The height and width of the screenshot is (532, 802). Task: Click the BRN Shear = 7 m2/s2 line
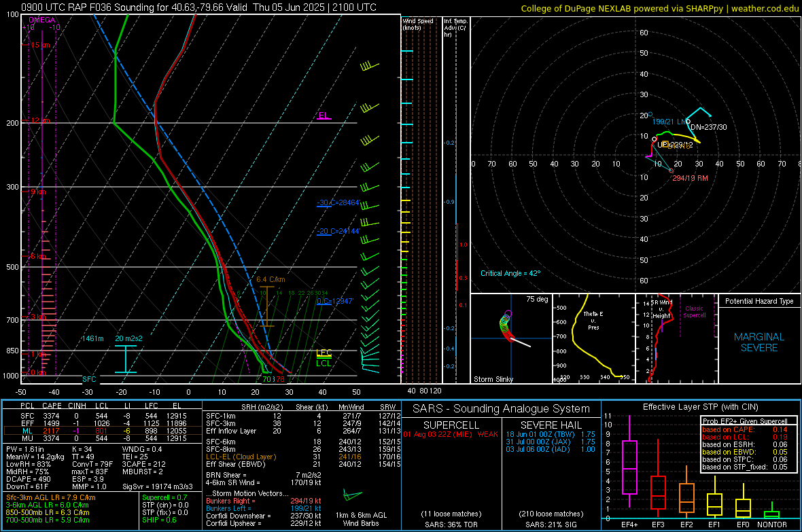click(264, 475)
